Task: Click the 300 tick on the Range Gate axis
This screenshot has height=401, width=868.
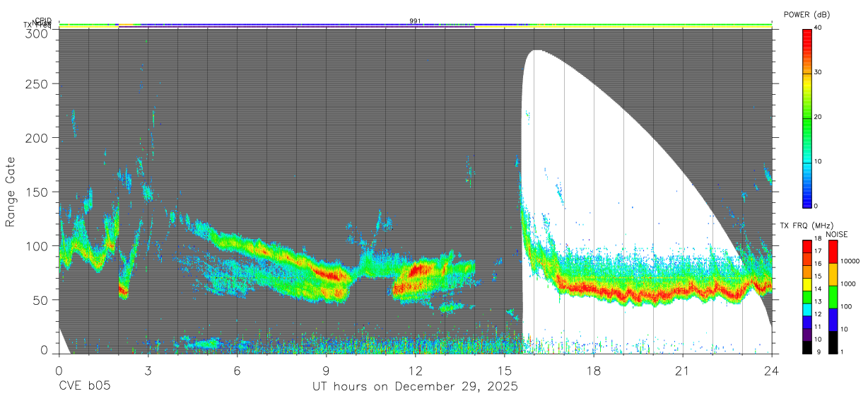Action: pos(37,33)
